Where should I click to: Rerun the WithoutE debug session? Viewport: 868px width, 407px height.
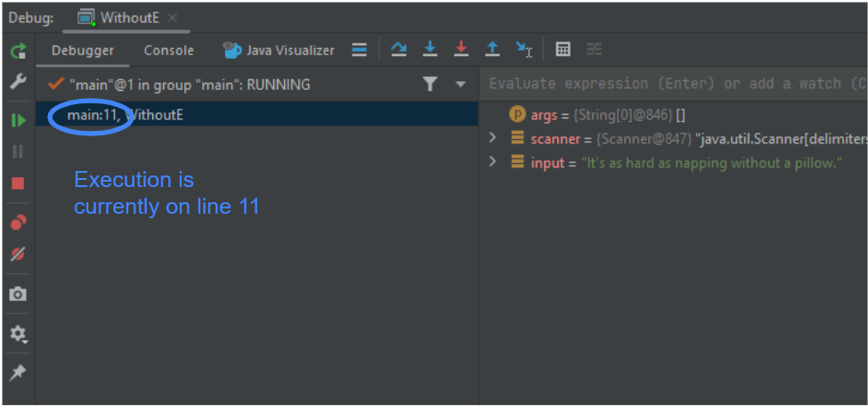(x=18, y=51)
